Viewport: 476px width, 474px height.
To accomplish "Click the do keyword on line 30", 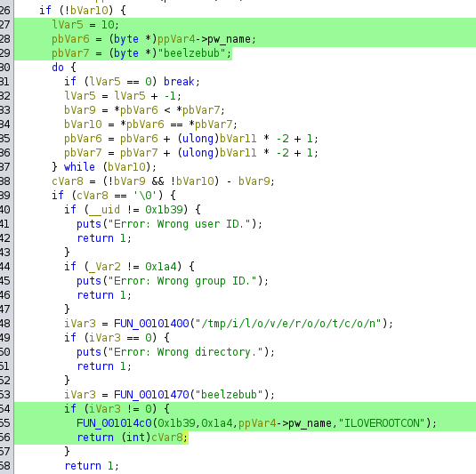I will click(x=58, y=68).
